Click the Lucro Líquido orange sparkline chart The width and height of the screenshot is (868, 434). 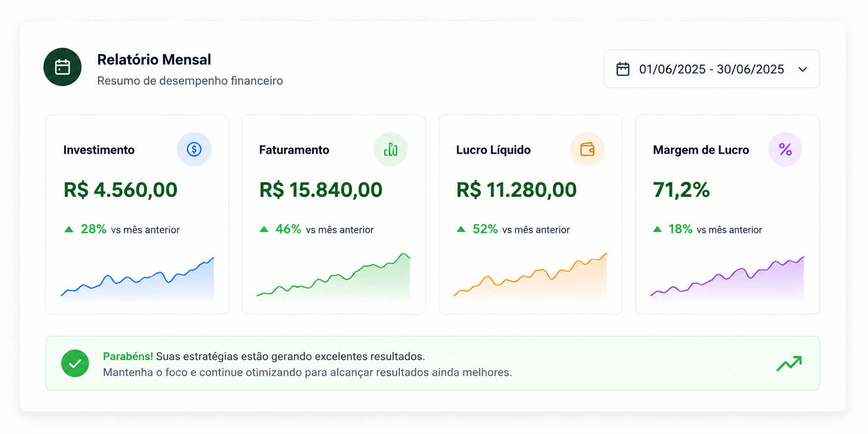point(530,276)
